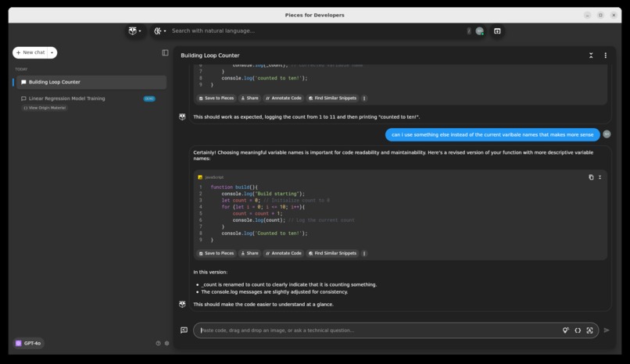Click the natural language search field
This screenshot has width=630, height=364.
(317, 31)
